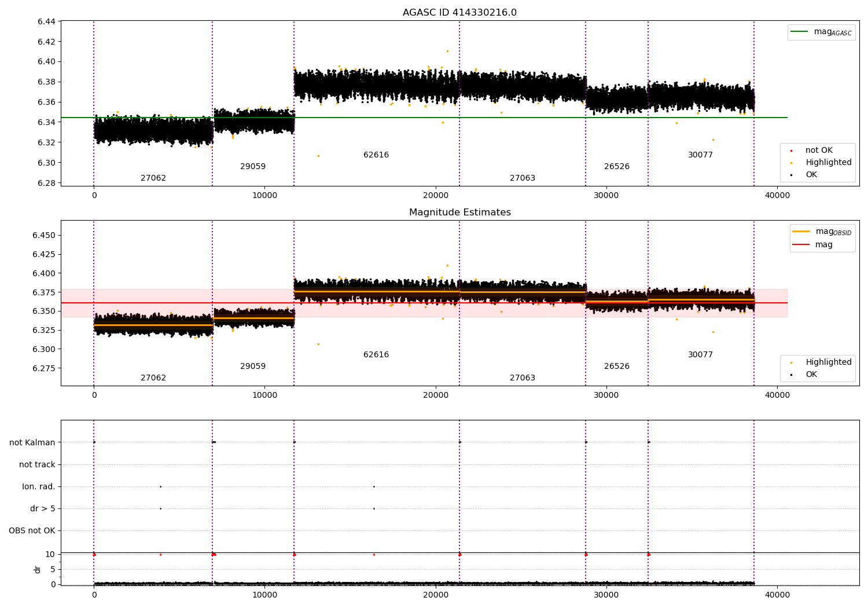Click y-axis tick '6.450'
Image resolution: width=868 pixels, height=608 pixels.
click(44, 236)
